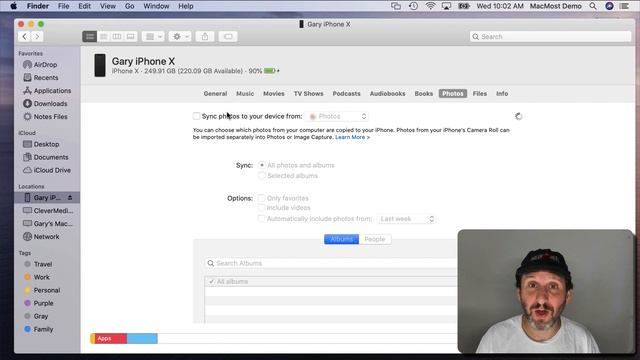The image size is (640, 360).
Task: Select the Selected albums radio
Action: tap(262, 176)
